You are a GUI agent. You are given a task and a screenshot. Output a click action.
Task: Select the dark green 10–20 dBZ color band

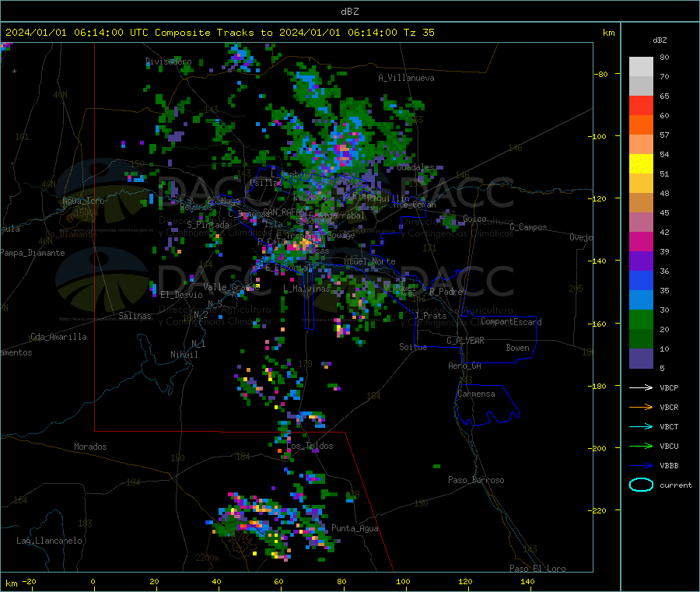pos(641,339)
